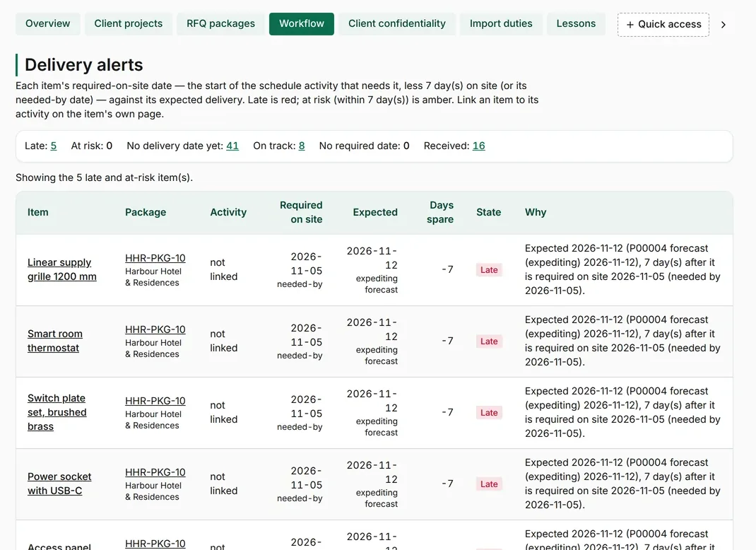Viewport: 756px width, 550px height.
Task: Click 'Showing the 5 late and at-risk item(s).' text
Action: point(104,177)
